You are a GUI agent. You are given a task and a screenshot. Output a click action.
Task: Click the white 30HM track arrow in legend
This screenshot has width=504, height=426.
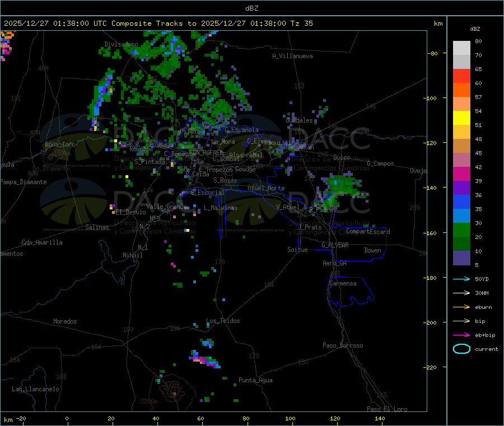461,293
